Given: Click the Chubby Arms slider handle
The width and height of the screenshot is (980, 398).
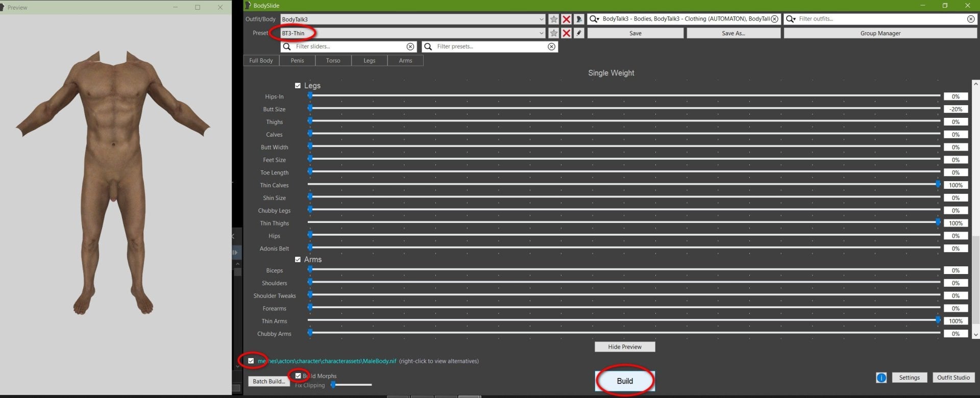Looking at the screenshot, I should (310, 333).
